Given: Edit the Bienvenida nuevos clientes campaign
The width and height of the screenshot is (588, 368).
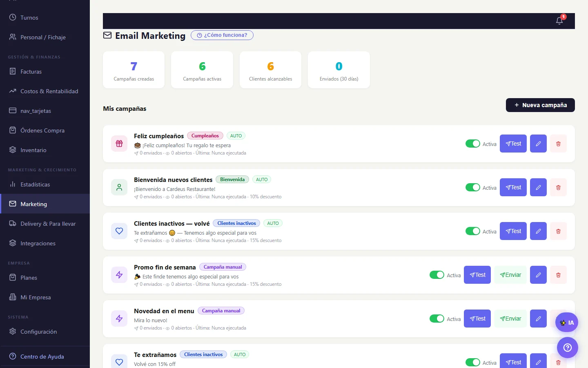Looking at the screenshot, I should click(x=538, y=187).
